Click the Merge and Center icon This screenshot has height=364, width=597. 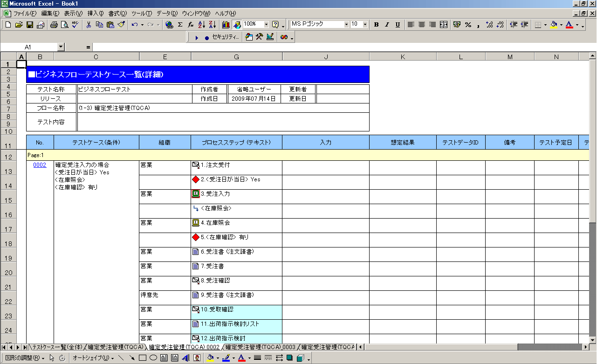click(x=444, y=24)
